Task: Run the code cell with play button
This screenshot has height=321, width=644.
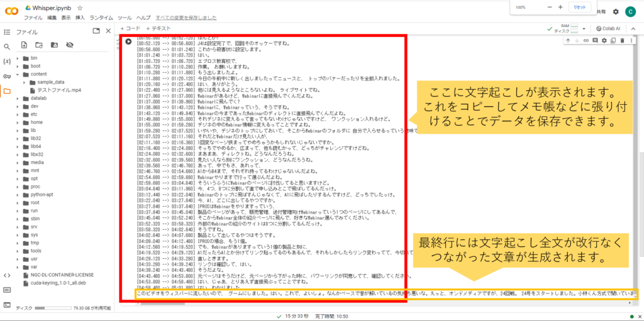Action: tap(129, 41)
